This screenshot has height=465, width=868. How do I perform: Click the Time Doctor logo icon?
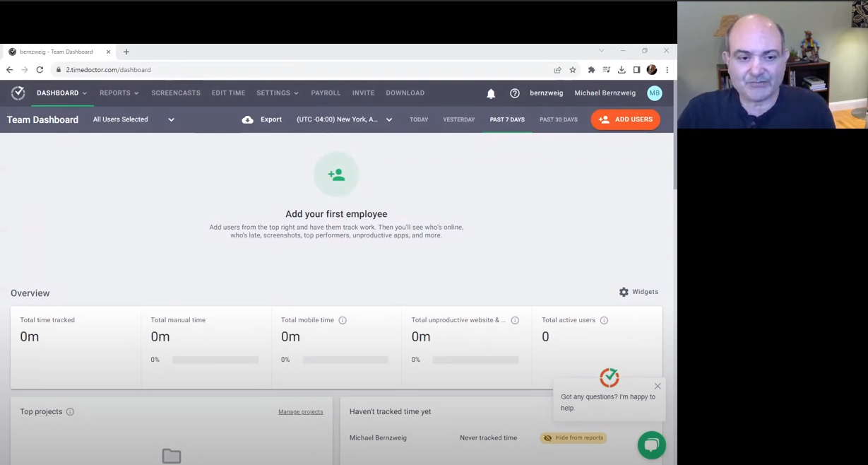tap(18, 93)
